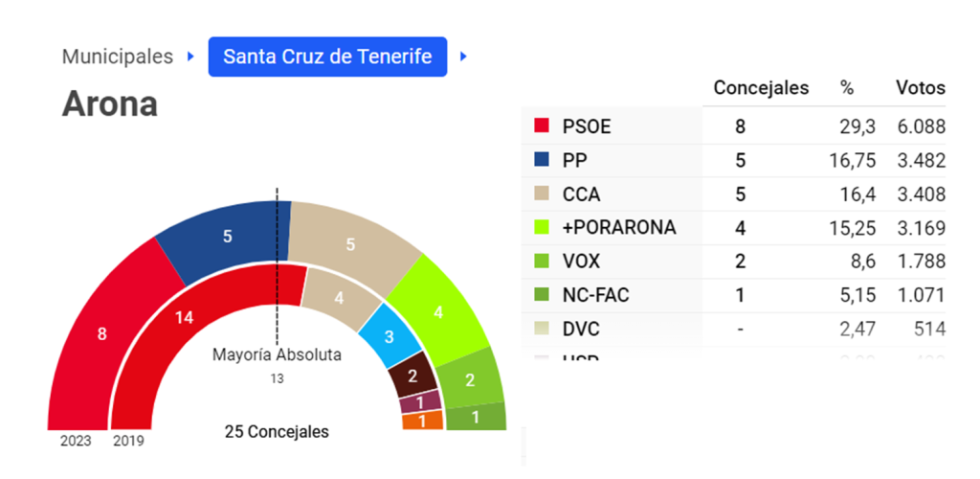Select the 2019 red 14-seat inner segment
The height and width of the screenshot is (479, 980).
[x=185, y=318]
